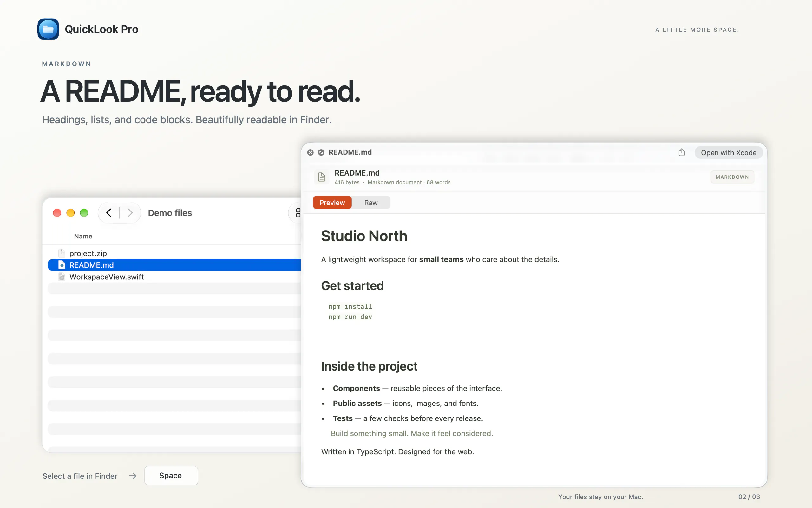
Task: Click the project.zip file icon
Action: [x=62, y=253]
